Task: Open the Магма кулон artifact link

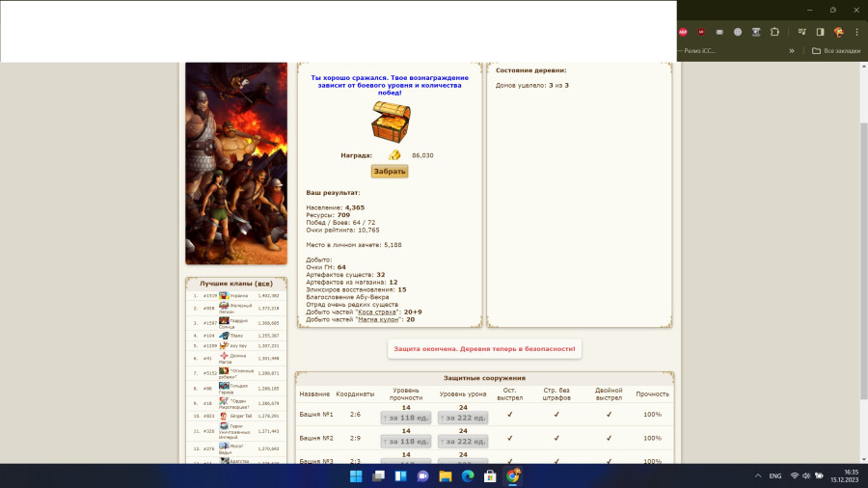Action: click(378, 319)
